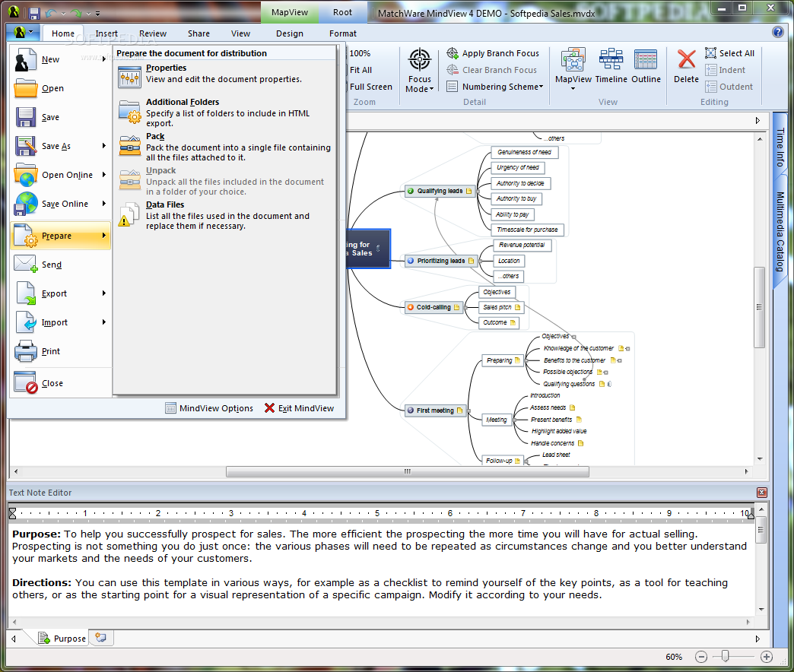
Task: Choose Additional Folders icon in Prepare submenu
Action: [129, 112]
